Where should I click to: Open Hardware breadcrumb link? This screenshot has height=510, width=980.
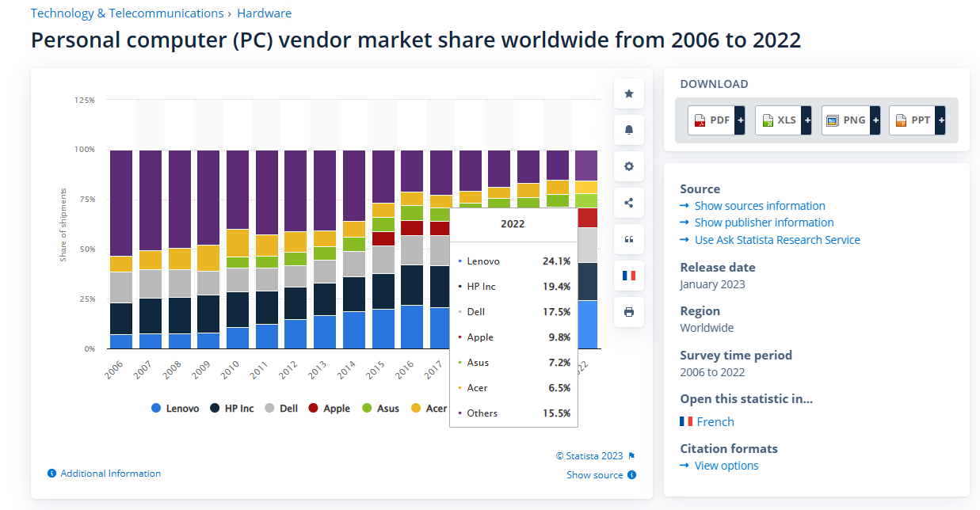264,13
